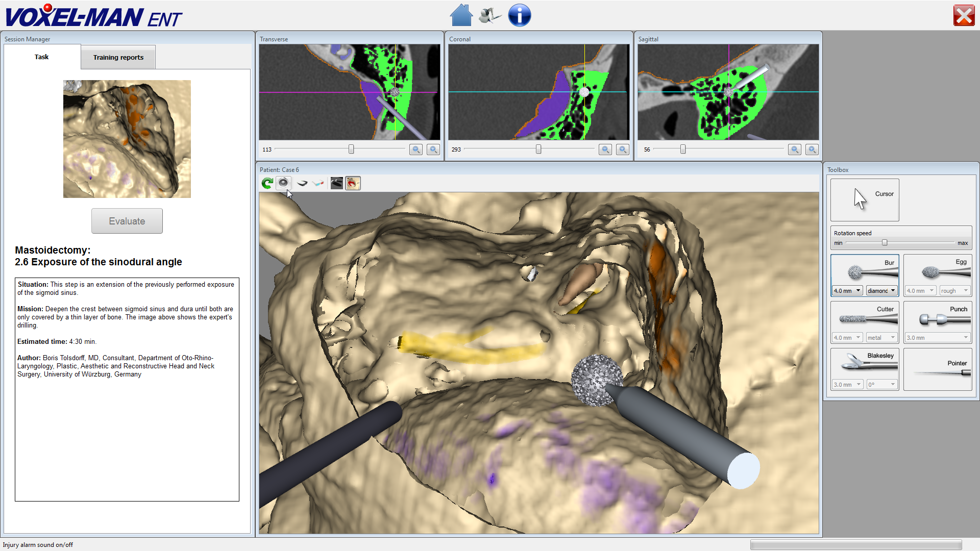Click the Home icon in header
The image size is (980, 551).
tap(461, 15)
